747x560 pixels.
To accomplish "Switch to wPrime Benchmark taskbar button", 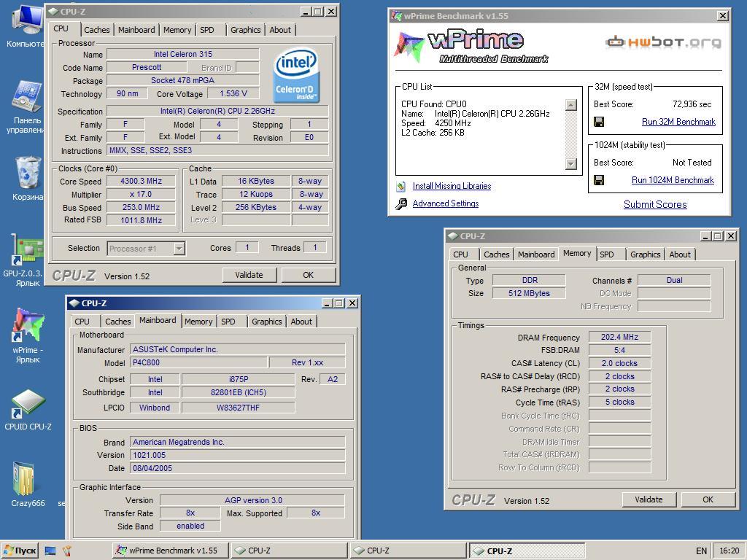I will tap(171, 551).
